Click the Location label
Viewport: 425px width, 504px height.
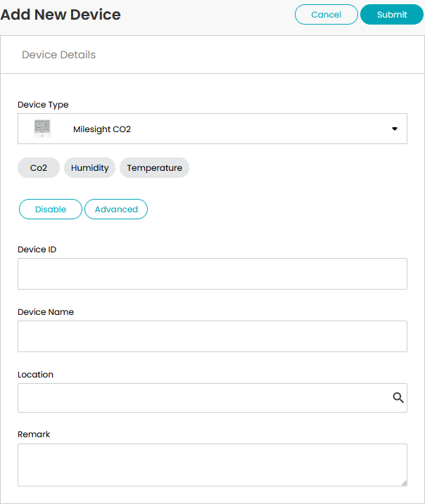point(35,375)
